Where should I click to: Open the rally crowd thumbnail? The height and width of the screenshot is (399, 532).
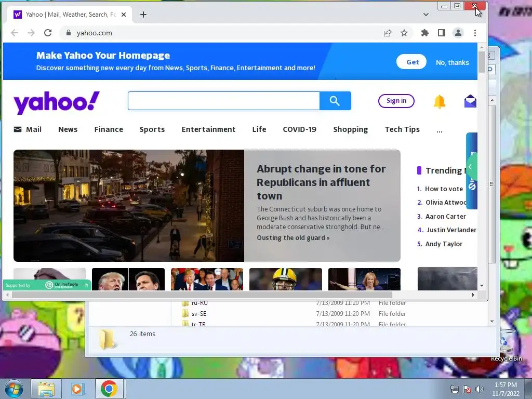207,279
